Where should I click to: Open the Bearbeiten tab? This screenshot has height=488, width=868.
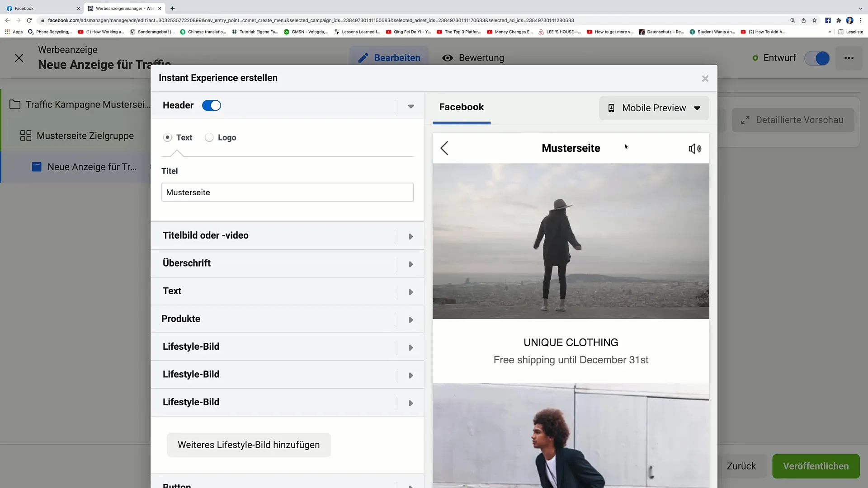point(389,58)
